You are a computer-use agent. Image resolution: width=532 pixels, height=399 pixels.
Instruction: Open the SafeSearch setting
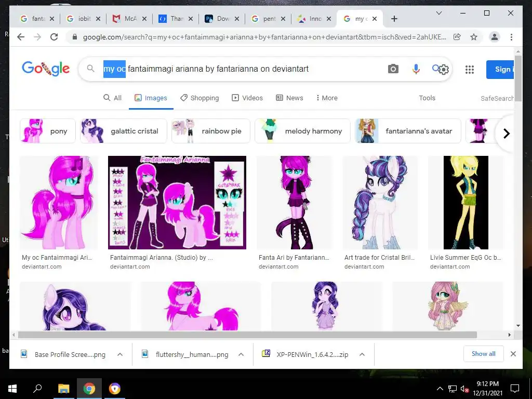click(x=497, y=98)
